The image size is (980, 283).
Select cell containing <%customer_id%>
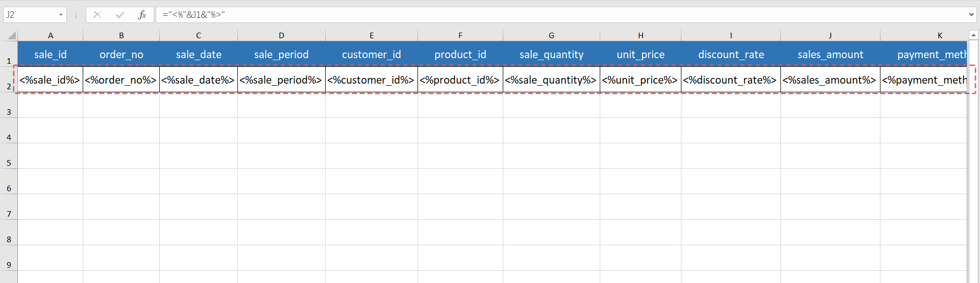[x=372, y=80]
